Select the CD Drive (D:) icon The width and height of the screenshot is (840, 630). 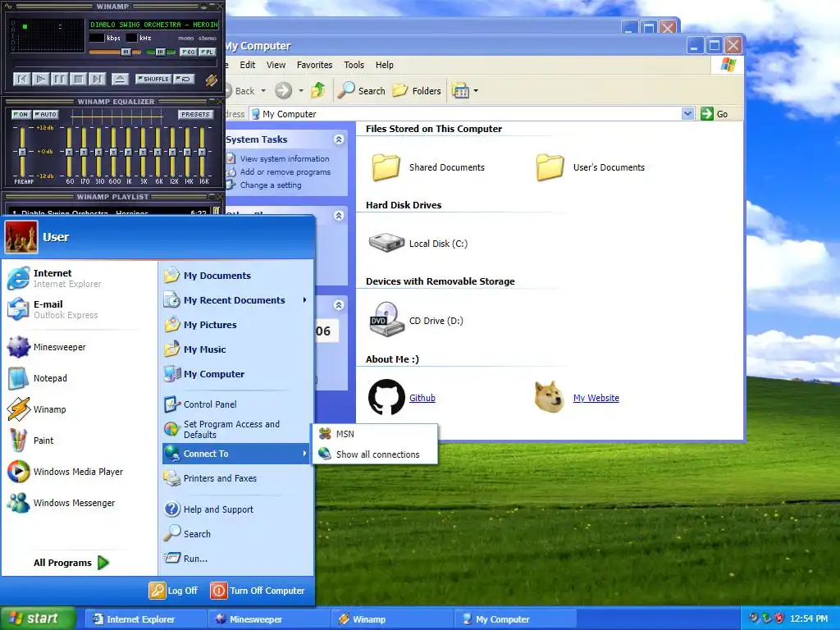click(386, 319)
